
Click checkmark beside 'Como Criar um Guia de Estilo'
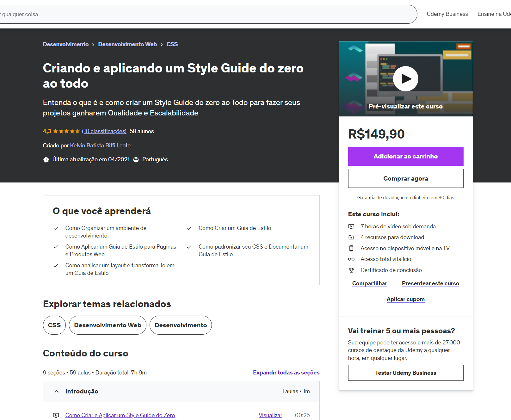[x=189, y=228]
